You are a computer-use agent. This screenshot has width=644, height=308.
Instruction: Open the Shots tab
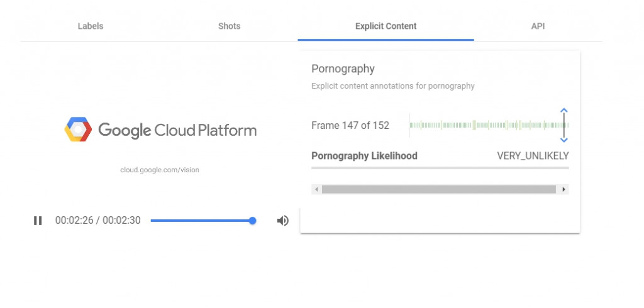coord(229,26)
